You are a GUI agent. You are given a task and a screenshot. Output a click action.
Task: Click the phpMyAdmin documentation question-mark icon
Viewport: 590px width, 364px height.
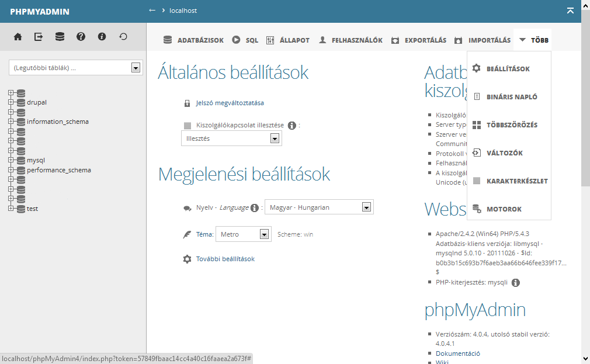81,36
